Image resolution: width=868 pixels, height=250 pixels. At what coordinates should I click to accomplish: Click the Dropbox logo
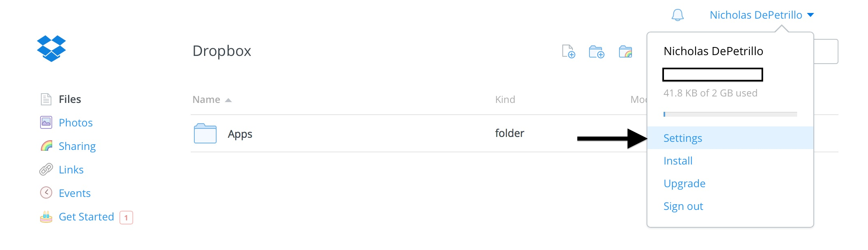(x=51, y=49)
